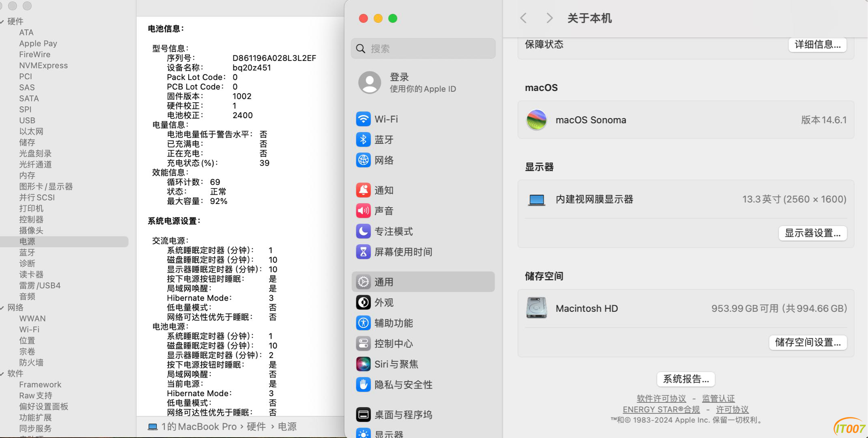This screenshot has width=868, height=438.
Task: Open 声音 speaker icon settings
Action: click(363, 210)
